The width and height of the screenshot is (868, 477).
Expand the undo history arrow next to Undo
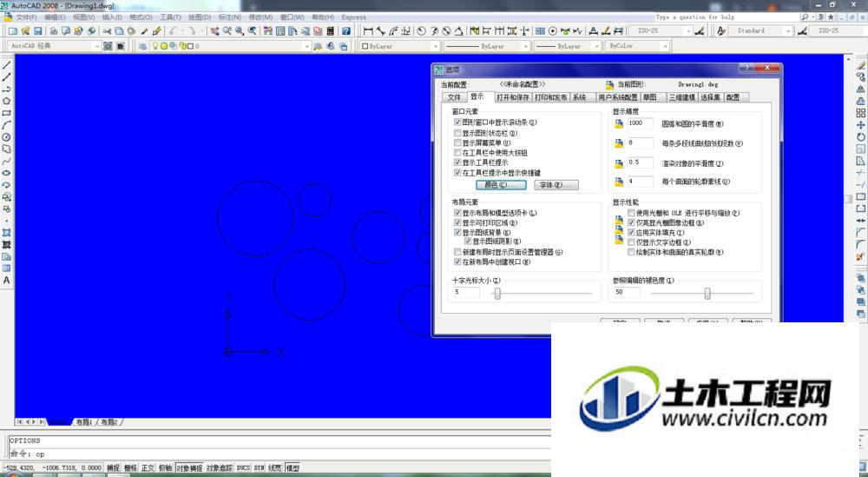point(181,31)
